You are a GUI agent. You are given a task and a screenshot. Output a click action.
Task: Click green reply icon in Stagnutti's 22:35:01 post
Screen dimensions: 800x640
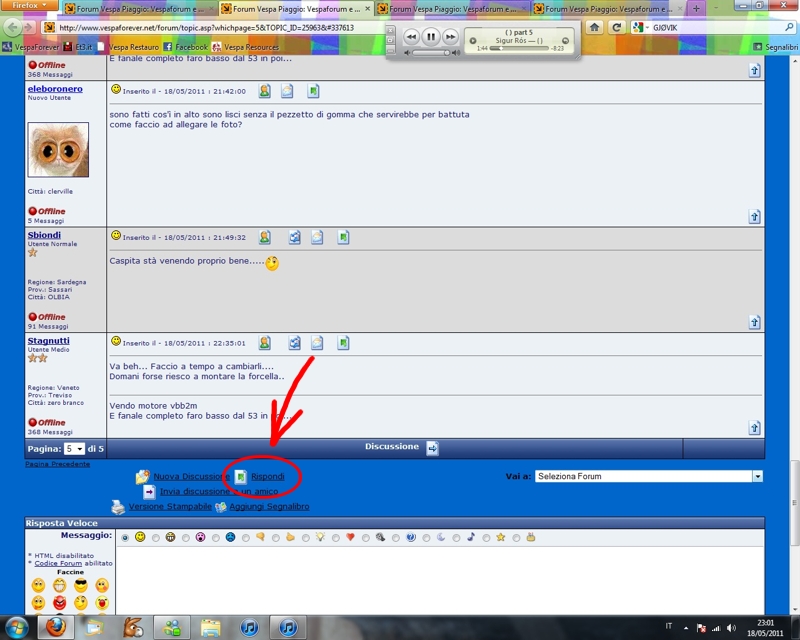coord(343,343)
